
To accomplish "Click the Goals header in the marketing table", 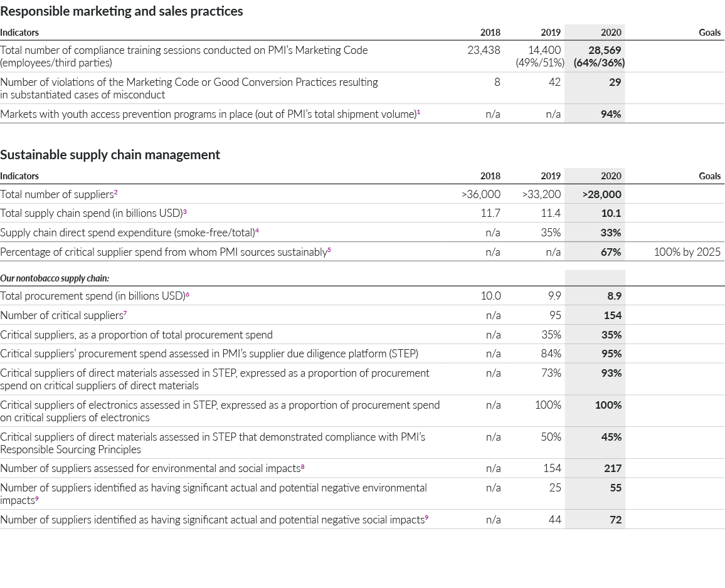I will (x=709, y=33).
